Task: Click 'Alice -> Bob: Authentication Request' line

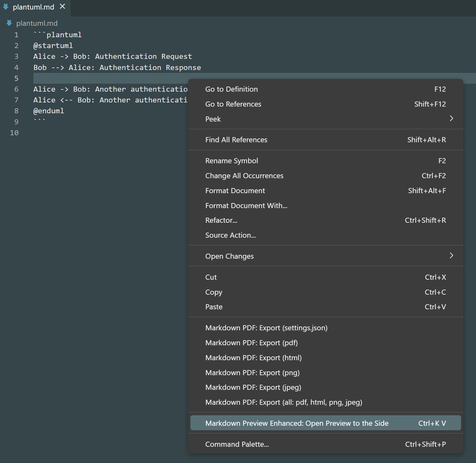Action: point(113,56)
